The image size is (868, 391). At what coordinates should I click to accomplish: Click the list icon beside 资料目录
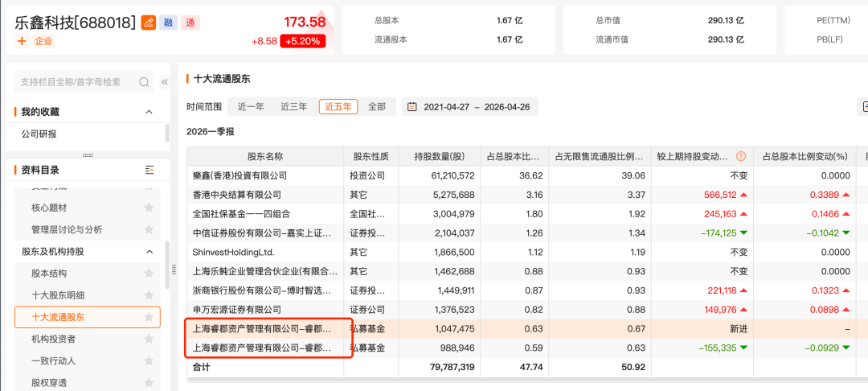(149, 170)
